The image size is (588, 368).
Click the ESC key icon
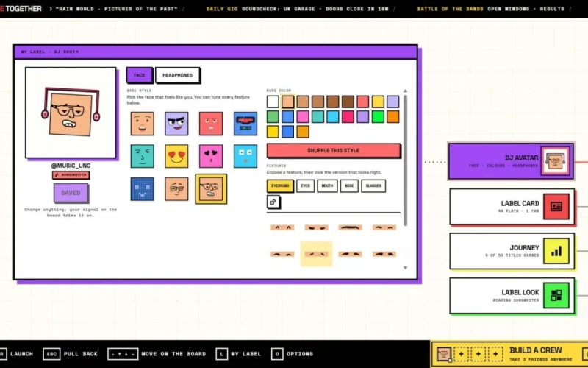point(51,354)
